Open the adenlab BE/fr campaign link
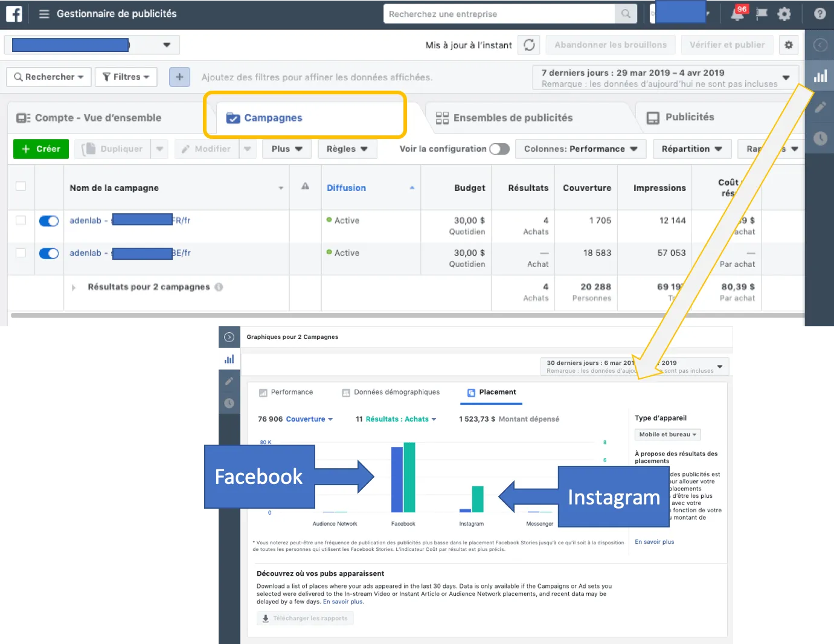The height and width of the screenshot is (644, 834). (x=130, y=253)
